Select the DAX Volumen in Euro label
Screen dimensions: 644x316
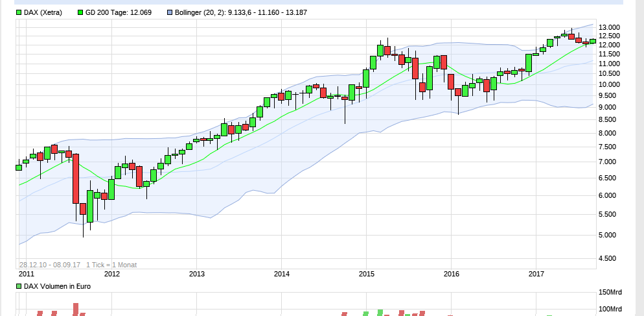(x=57, y=286)
